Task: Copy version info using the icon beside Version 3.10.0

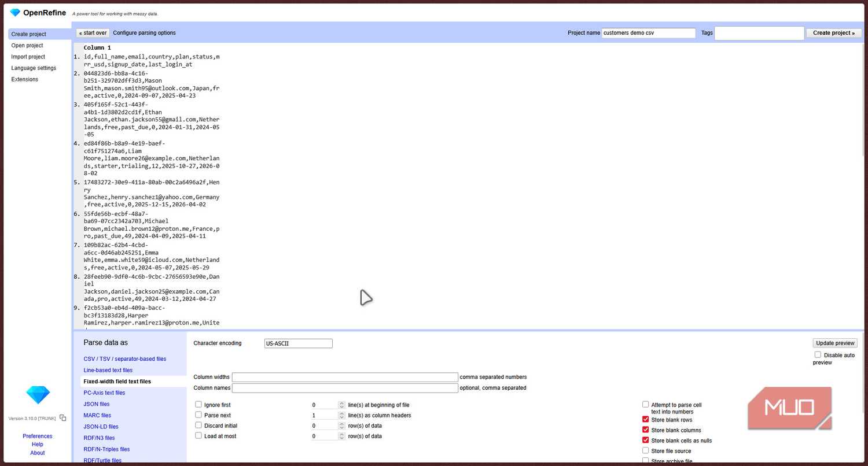Action: tap(63, 418)
